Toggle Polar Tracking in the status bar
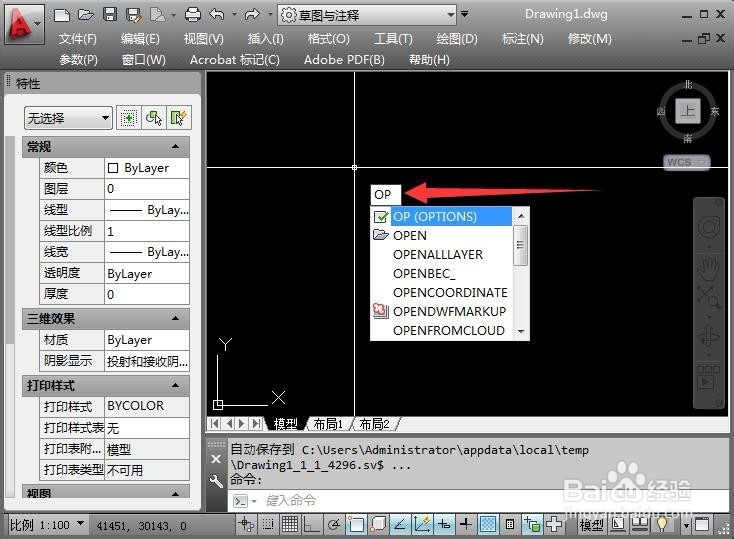 click(x=333, y=524)
